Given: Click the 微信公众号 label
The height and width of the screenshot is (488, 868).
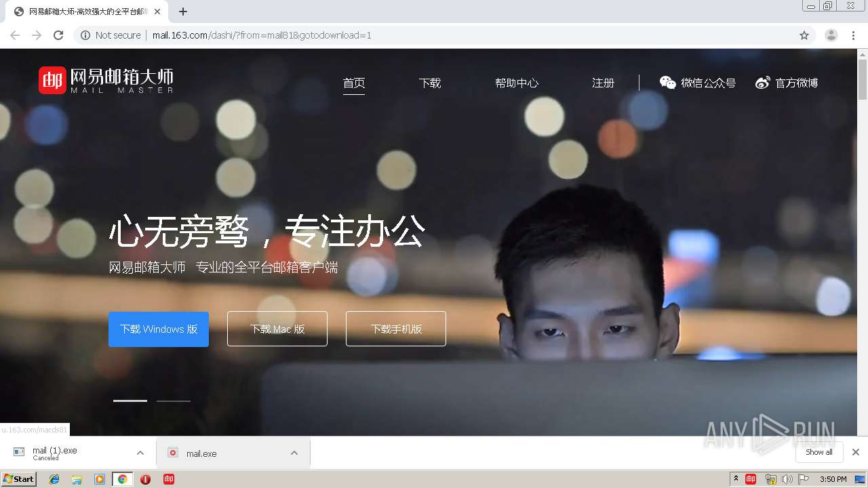Looking at the screenshot, I should coord(709,83).
